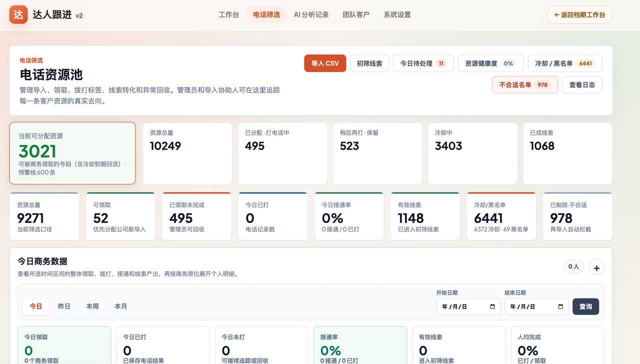Viewport: 640px width, 364px height.
Task: Click 今日领取 card in 今日商务数据
Action: coord(64,345)
